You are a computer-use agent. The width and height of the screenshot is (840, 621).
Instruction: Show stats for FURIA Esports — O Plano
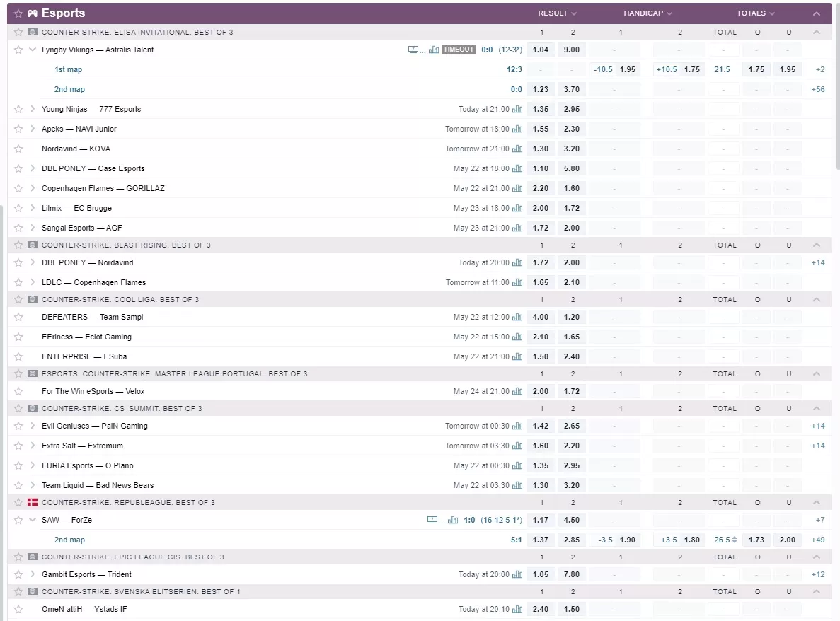[x=517, y=465]
